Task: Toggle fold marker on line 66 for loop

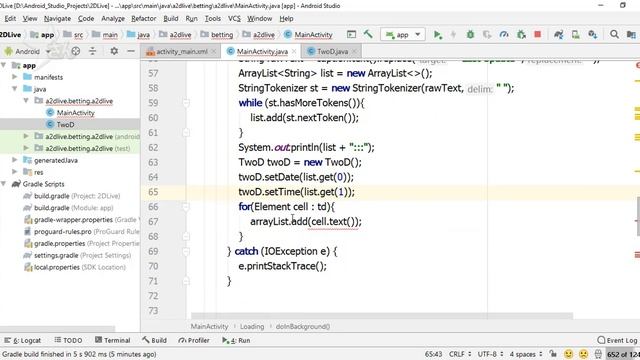Action: pyautogui.click(x=186, y=207)
